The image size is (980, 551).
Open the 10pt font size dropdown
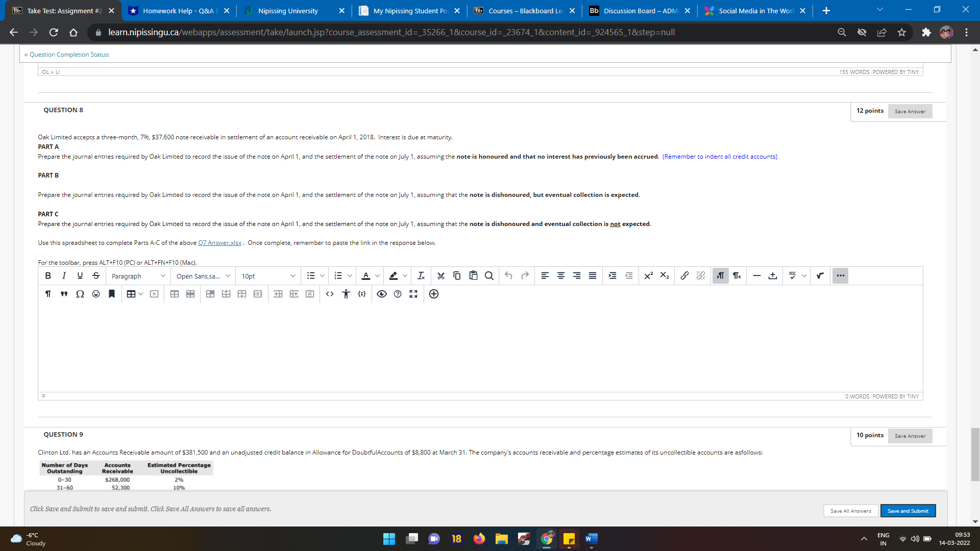point(268,276)
